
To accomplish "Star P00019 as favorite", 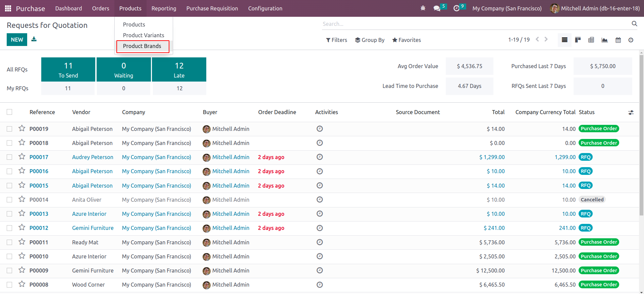I will (22, 129).
